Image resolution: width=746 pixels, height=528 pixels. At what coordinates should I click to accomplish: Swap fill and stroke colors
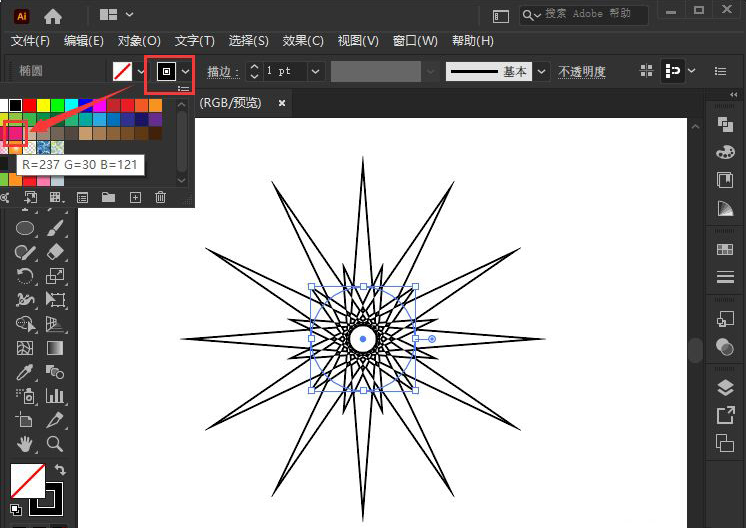(60, 470)
